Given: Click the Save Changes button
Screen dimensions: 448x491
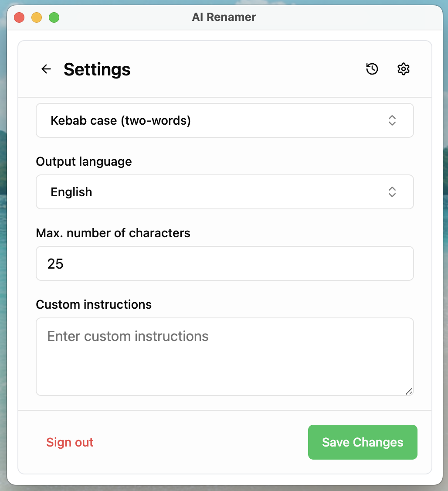Looking at the screenshot, I should pos(362,442).
